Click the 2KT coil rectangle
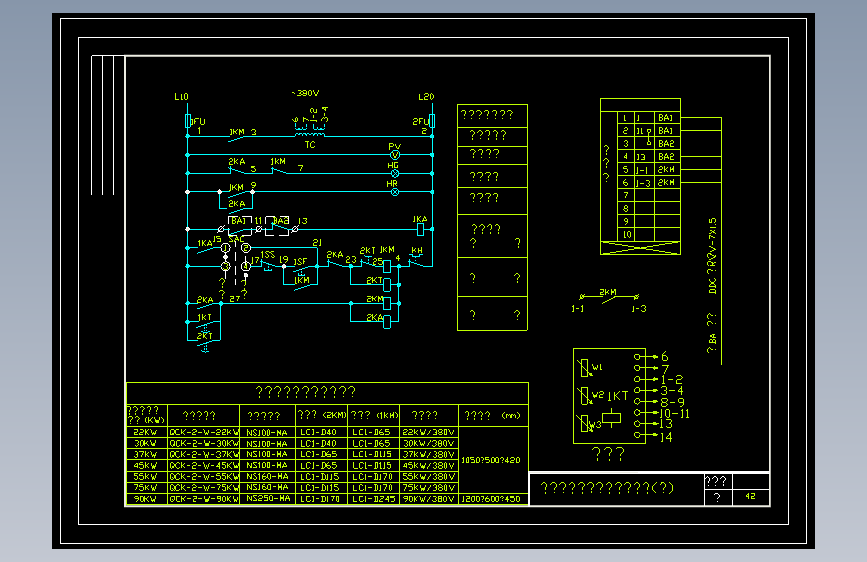 (x=387, y=285)
